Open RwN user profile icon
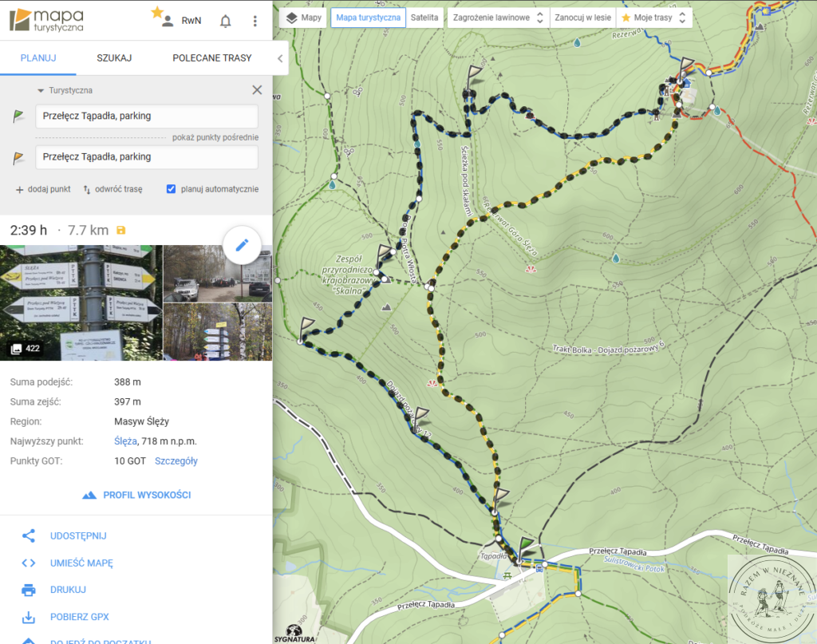 (168, 22)
